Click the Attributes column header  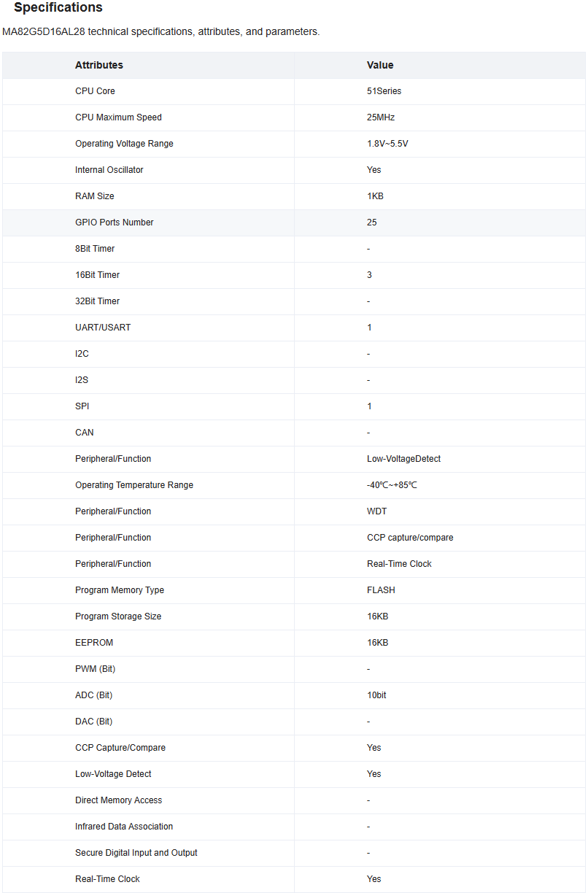coord(99,65)
